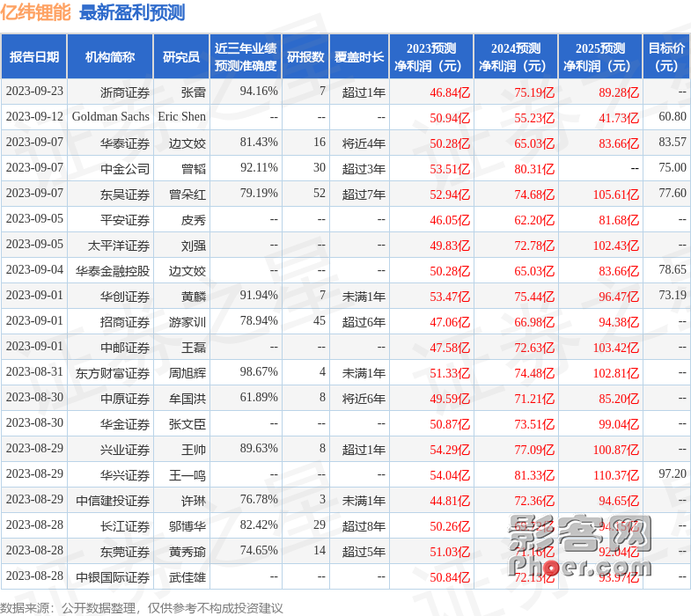Click the 2023-09-23 report date
The image size is (691, 616).
pos(34,92)
